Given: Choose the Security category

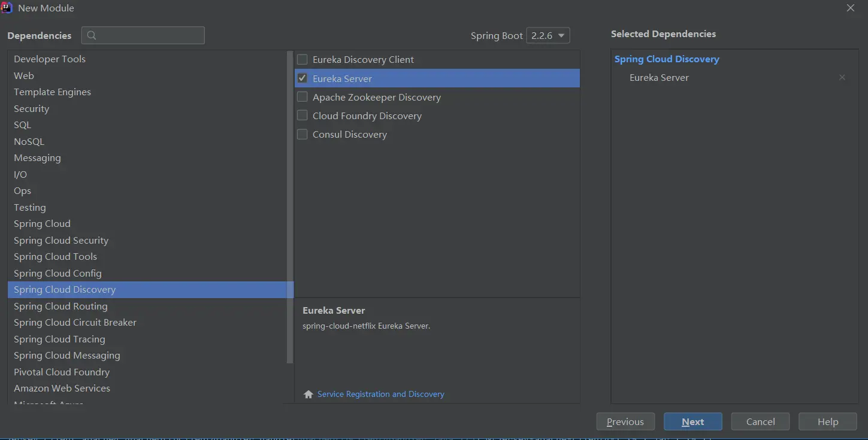Looking at the screenshot, I should [x=148, y=108].
